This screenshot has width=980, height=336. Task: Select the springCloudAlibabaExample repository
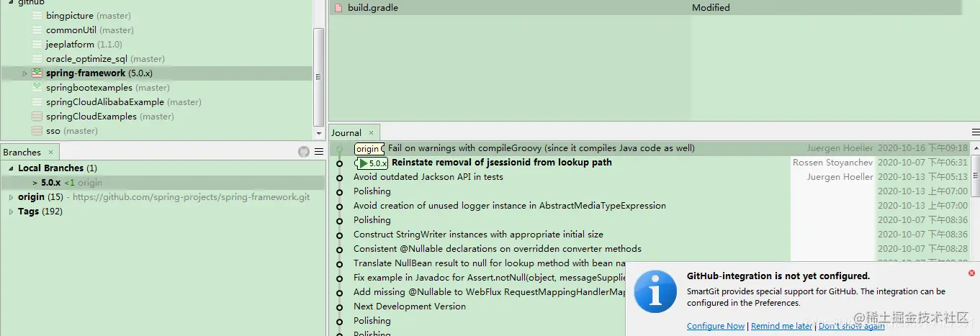click(x=105, y=102)
